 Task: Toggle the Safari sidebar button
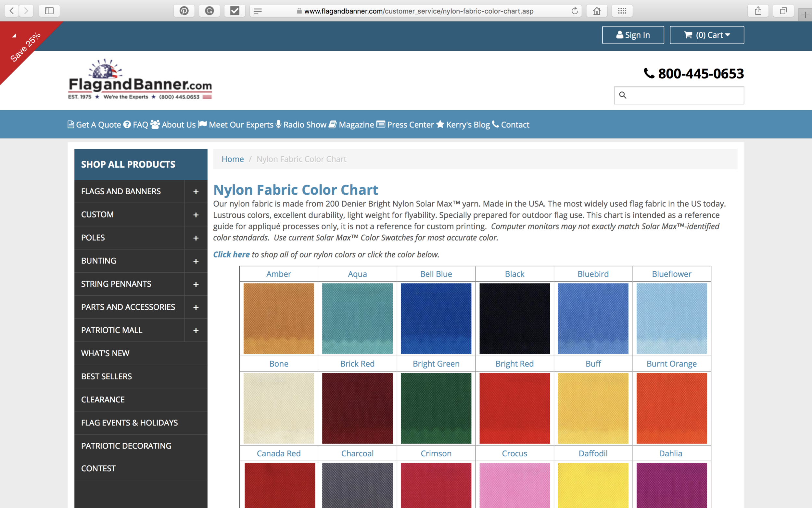pyautogui.click(x=49, y=11)
